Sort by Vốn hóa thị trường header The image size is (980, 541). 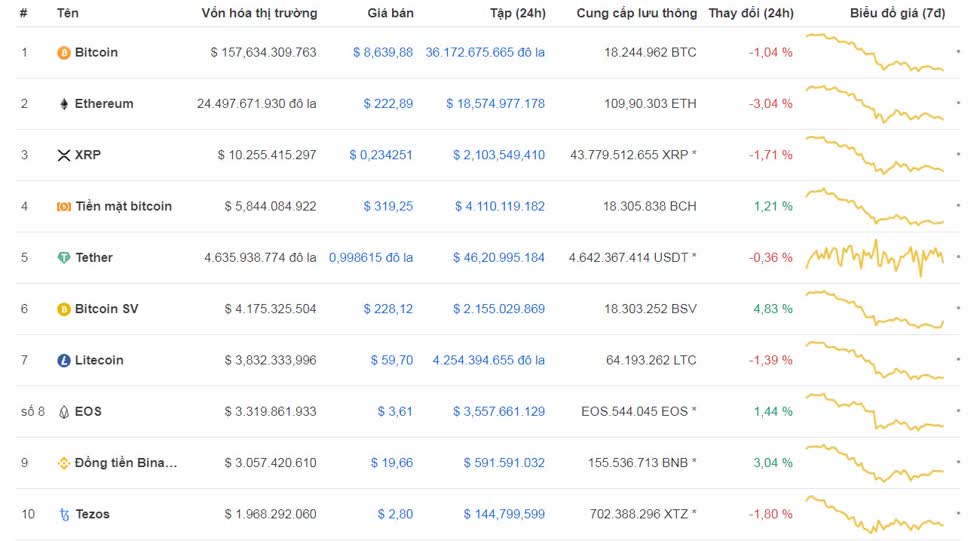(259, 13)
